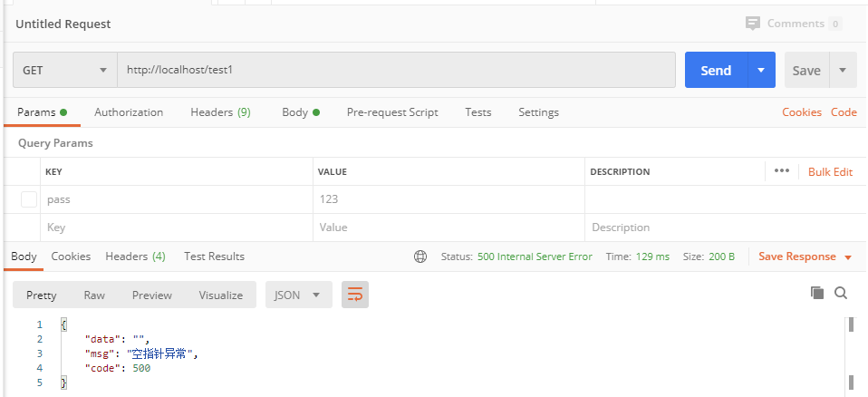Image resolution: width=868 pixels, height=397 pixels.
Task: Click the Bulk Edit link
Action: tap(830, 171)
